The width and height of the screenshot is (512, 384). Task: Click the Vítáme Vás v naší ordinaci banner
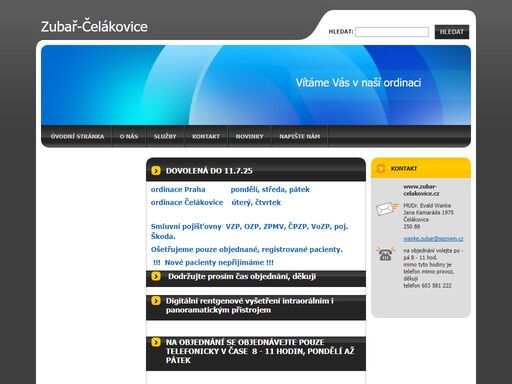pyautogui.click(x=358, y=83)
